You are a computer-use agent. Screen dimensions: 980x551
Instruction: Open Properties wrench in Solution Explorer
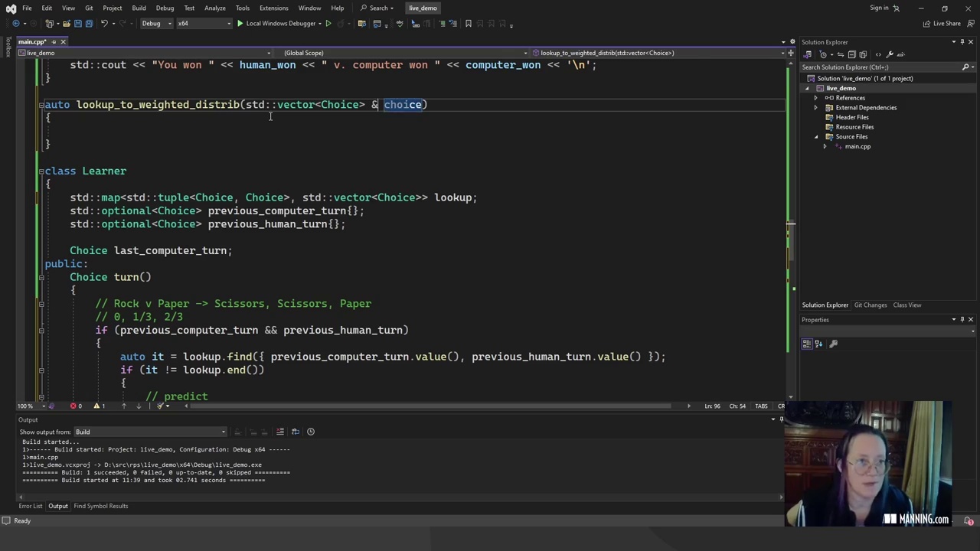pyautogui.click(x=890, y=54)
